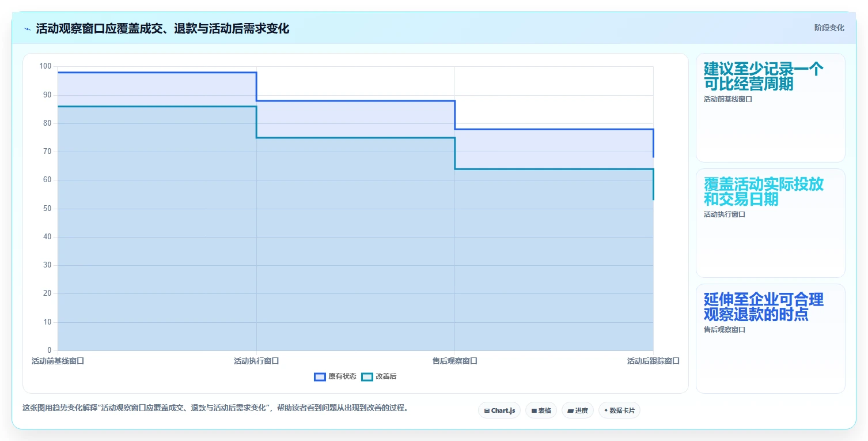Select the 表格 tag pill

(541, 410)
